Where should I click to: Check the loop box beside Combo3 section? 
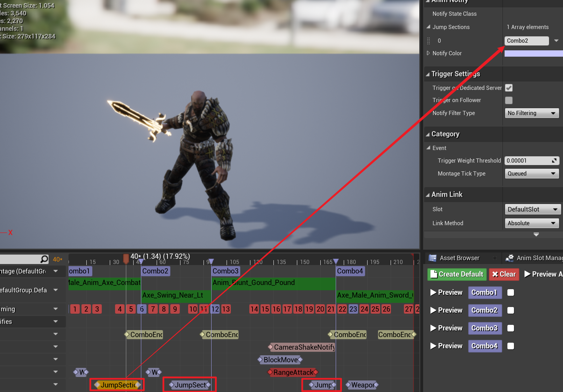[511, 328]
